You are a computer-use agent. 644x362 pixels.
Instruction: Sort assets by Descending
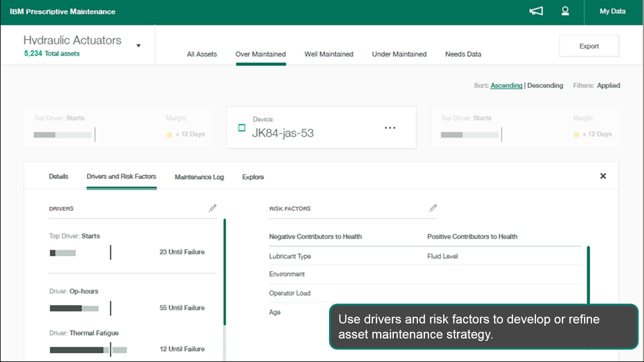[x=545, y=85]
